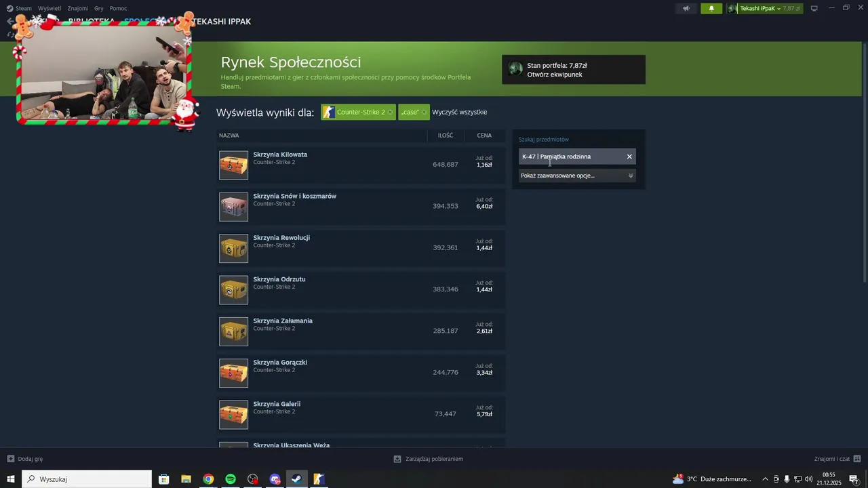Open the Znajomi menu
This screenshot has height=488, width=868.
pyautogui.click(x=77, y=8)
